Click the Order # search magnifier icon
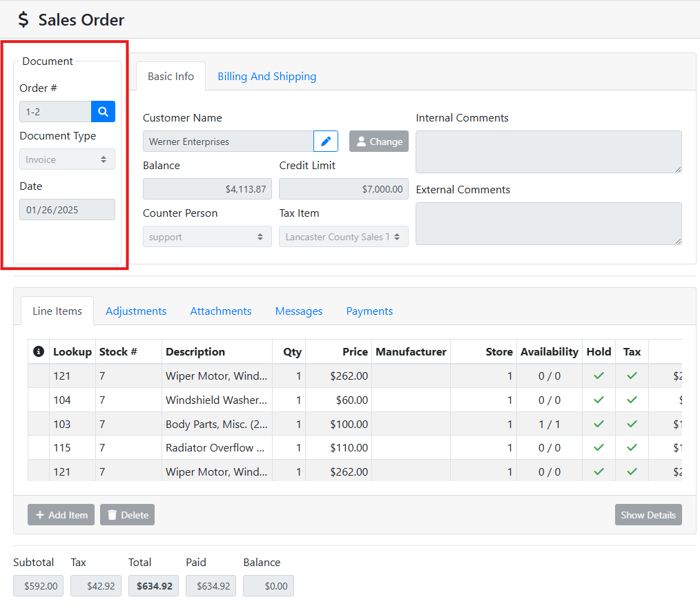The height and width of the screenshot is (613, 700). click(x=103, y=112)
